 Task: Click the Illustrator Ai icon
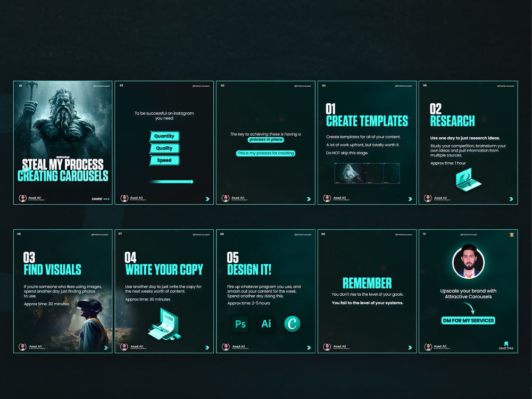[x=266, y=323]
